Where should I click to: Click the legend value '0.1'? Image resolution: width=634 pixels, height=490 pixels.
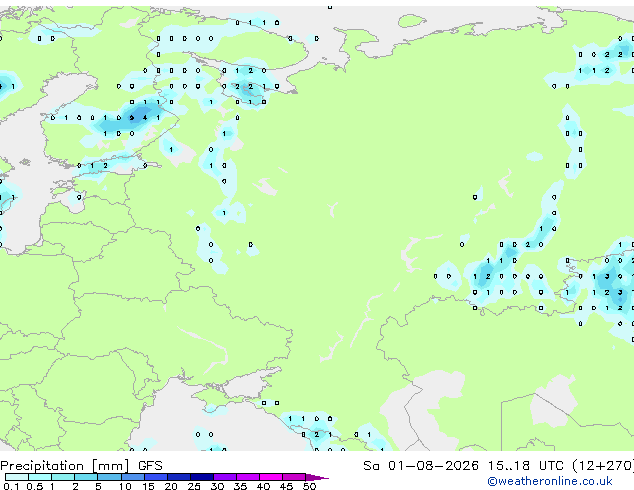(x=11, y=486)
